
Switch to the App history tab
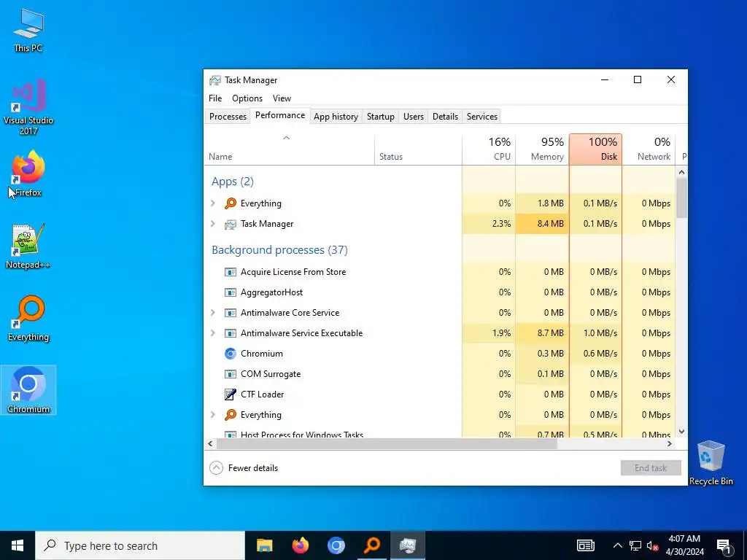point(336,117)
